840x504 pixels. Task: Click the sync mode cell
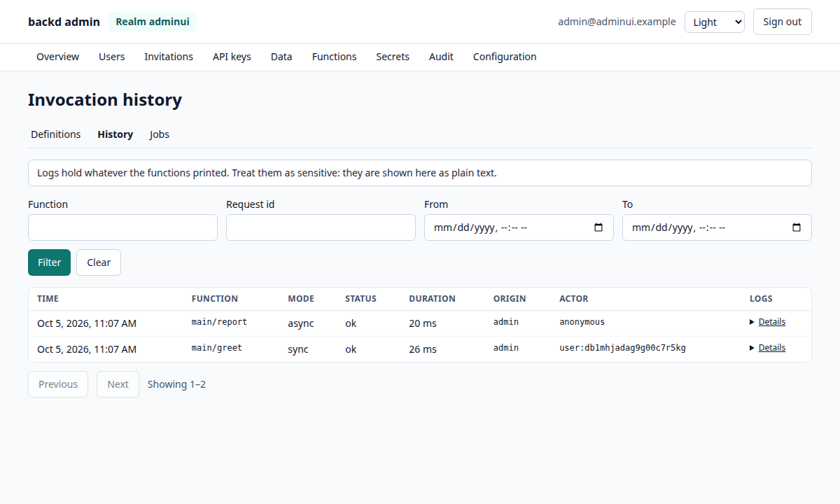(298, 349)
